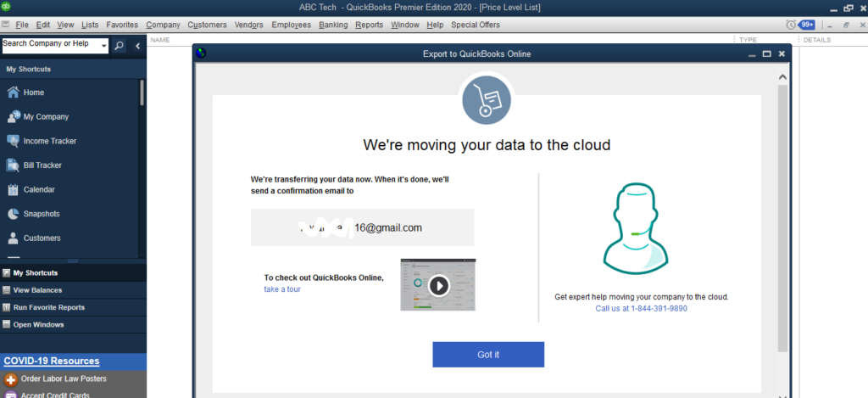Screen dimensions: 868x398
Task: Click the Run Favorite Reports icon
Action: [x=6, y=307]
